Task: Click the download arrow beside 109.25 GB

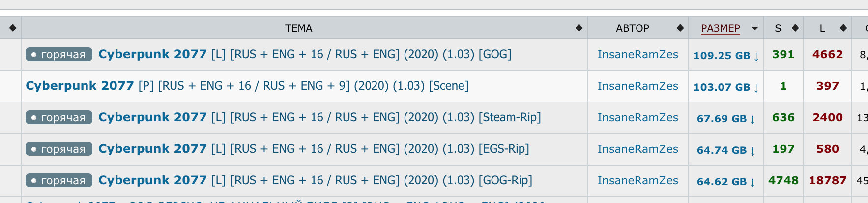Action: 756,56
